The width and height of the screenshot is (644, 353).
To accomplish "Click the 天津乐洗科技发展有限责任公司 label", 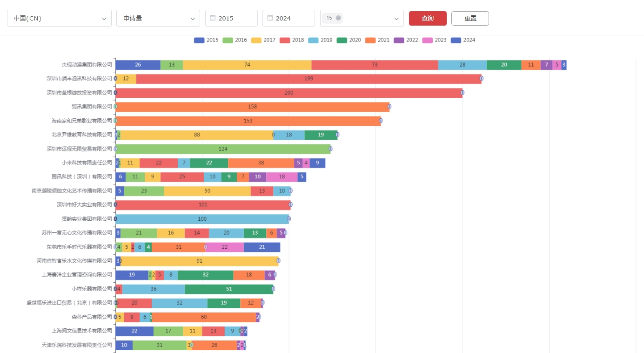I will 77,345.
